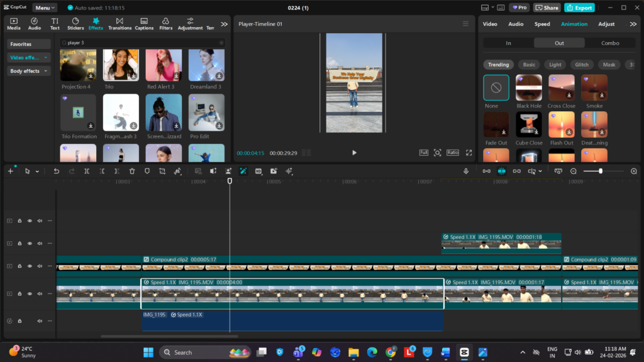Click the Share button
The image size is (644, 362).
coord(547,8)
